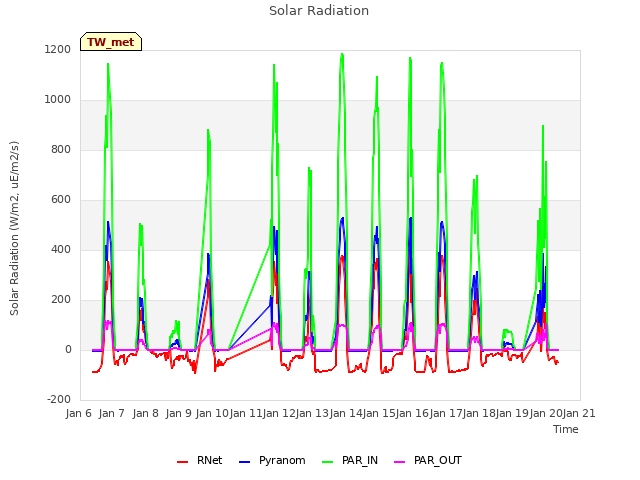Click the magenta PAR_OUT legend swatch

tap(400, 462)
